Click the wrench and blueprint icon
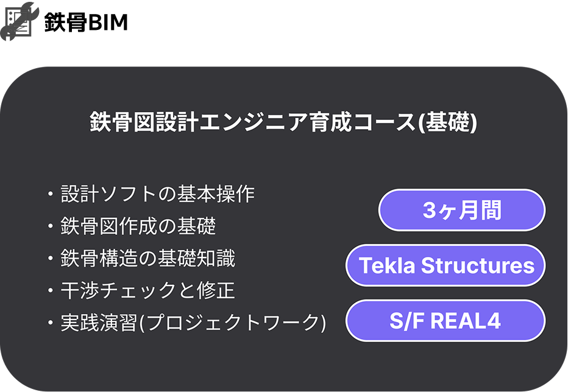 20,21
